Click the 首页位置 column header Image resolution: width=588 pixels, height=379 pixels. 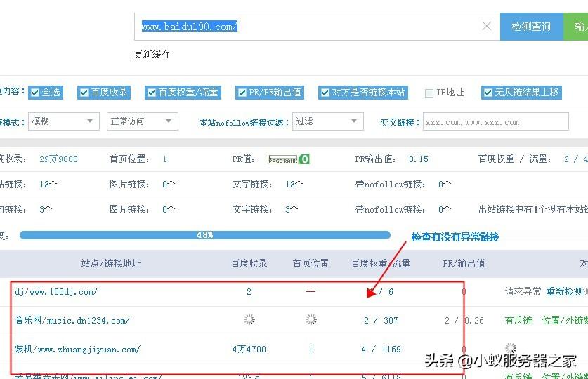click(x=311, y=264)
